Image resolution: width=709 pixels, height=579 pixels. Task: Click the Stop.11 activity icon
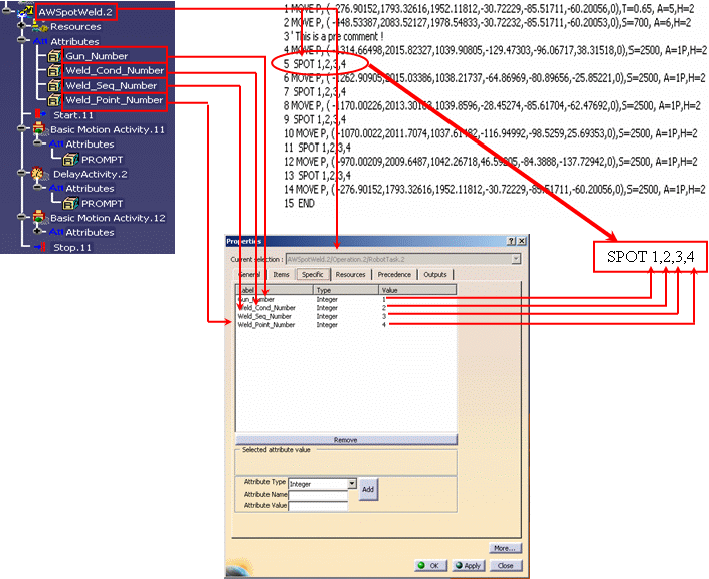[x=41, y=247]
